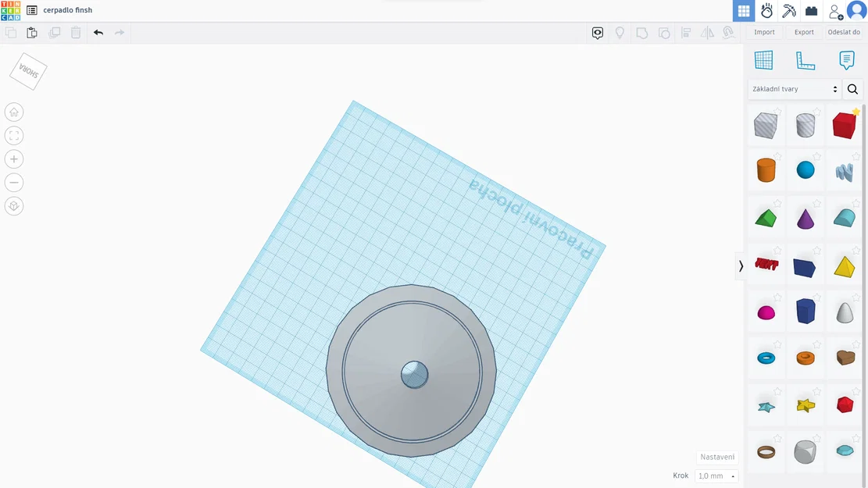This screenshot has width=868, height=488.
Task: Select the blue polygon prism shape
Action: (805, 311)
